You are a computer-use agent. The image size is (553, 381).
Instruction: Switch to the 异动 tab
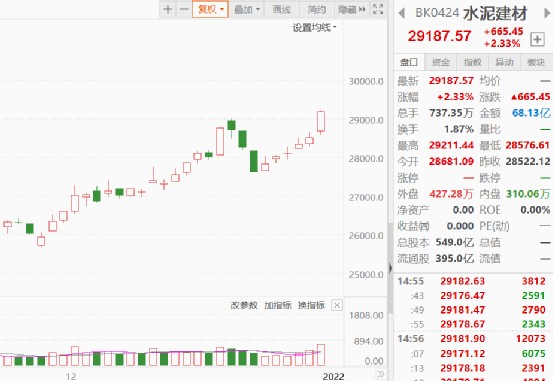coord(504,62)
